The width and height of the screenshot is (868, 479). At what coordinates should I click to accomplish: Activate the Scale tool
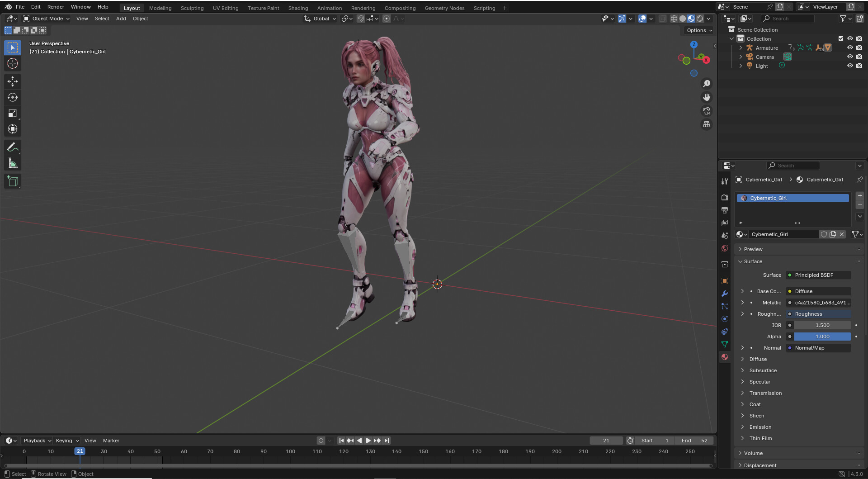(13, 113)
